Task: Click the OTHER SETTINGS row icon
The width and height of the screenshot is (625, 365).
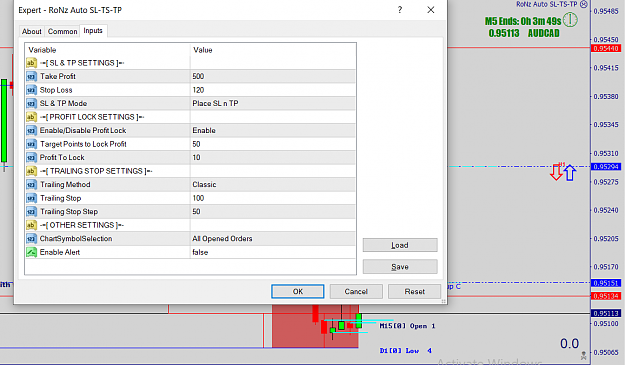Action: click(x=31, y=226)
